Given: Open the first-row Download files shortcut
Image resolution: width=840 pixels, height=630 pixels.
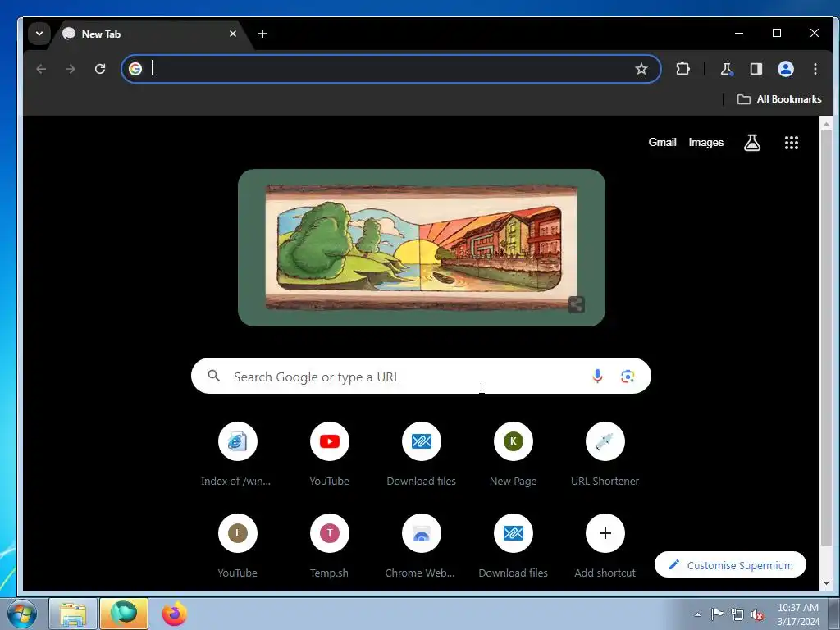Looking at the screenshot, I should click(421, 454).
